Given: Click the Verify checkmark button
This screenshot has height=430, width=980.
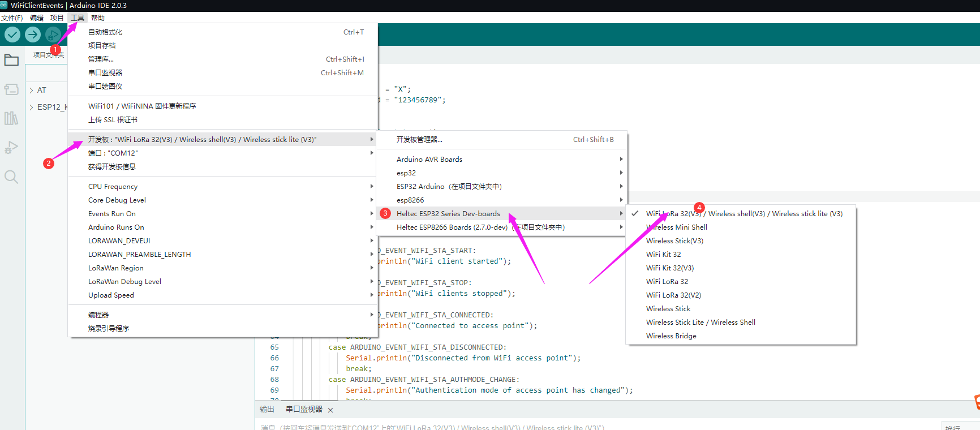Looking at the screenshot, I should 12,35.
